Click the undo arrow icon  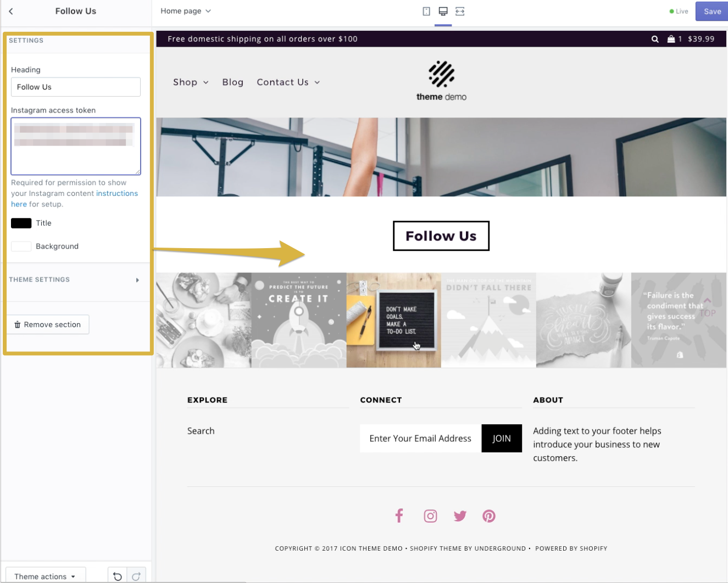117,575
